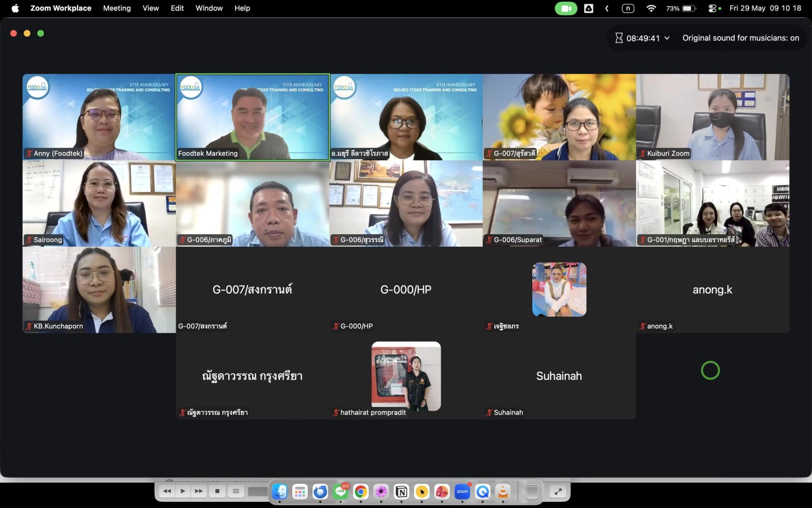Open the Google Drive menu bar icon
The width and height of the screenshot is (812, 508).
point(589,8)
